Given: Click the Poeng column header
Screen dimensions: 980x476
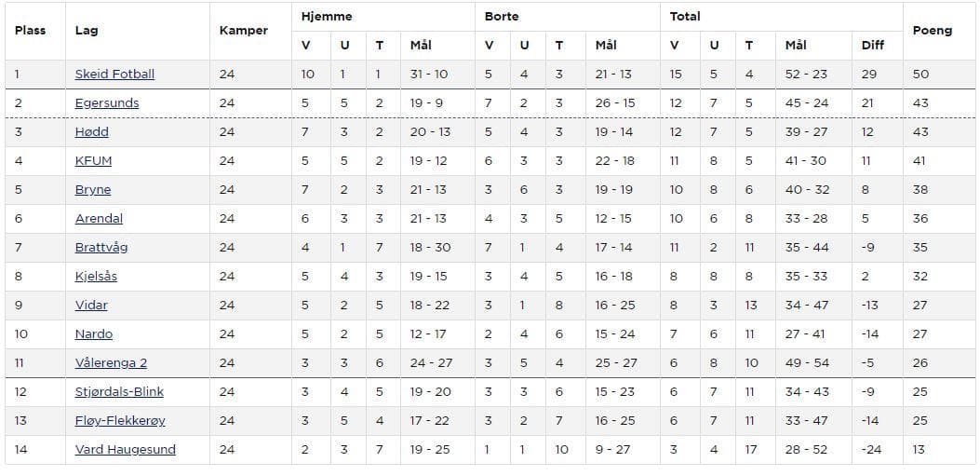Looking at the screenshot, I should point(932,31).
